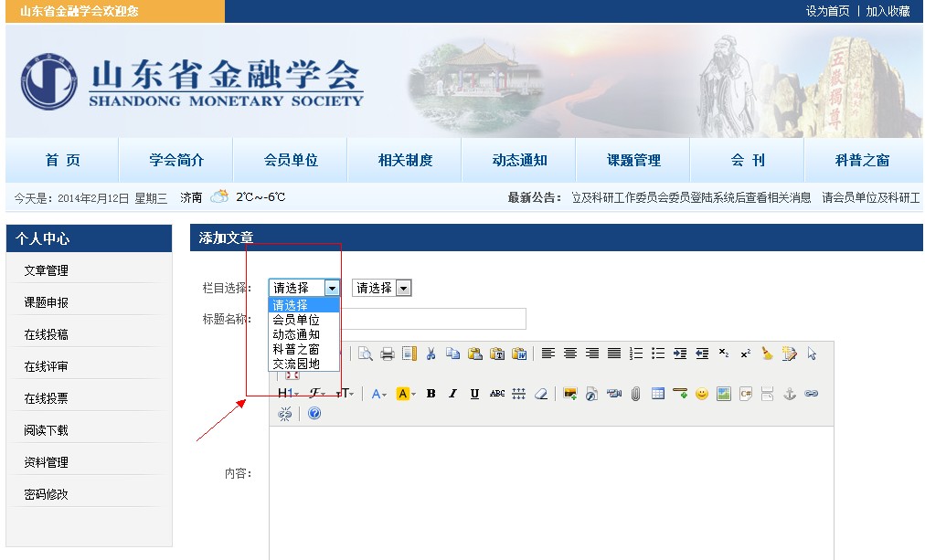Open the smiley emoticon picker

coord(701,394)
